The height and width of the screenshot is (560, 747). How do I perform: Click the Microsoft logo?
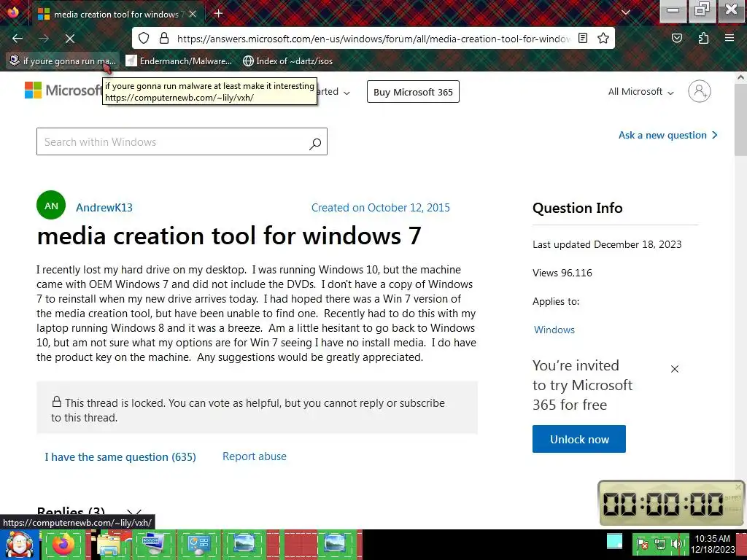point(63,90)
